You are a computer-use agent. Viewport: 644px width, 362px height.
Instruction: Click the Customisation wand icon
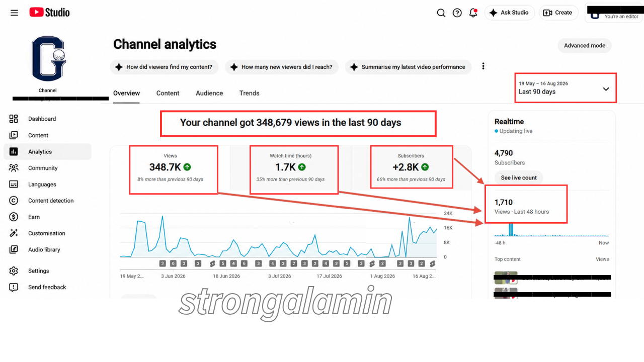[14, 233]
